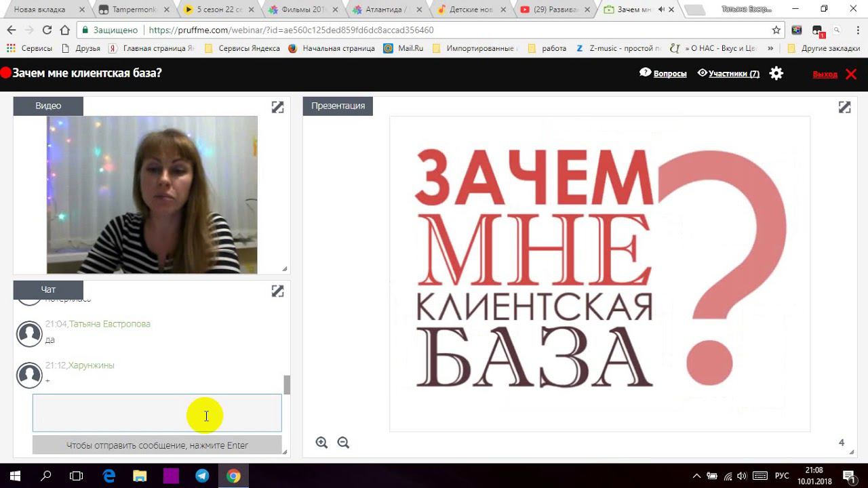The image size is (868, 488).
Task: Click the Выход exit link
Action: [x=825, y=74]
